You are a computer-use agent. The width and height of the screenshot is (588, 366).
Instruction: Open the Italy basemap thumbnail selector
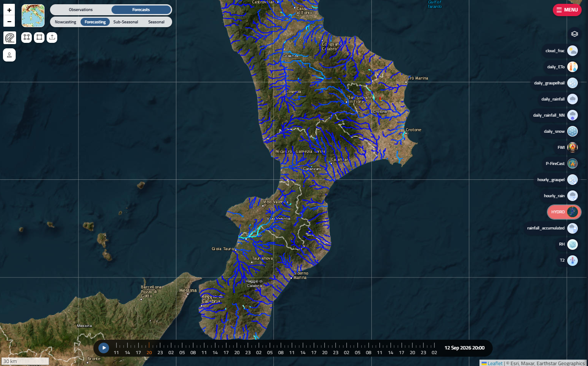click(x=33, y=16)
